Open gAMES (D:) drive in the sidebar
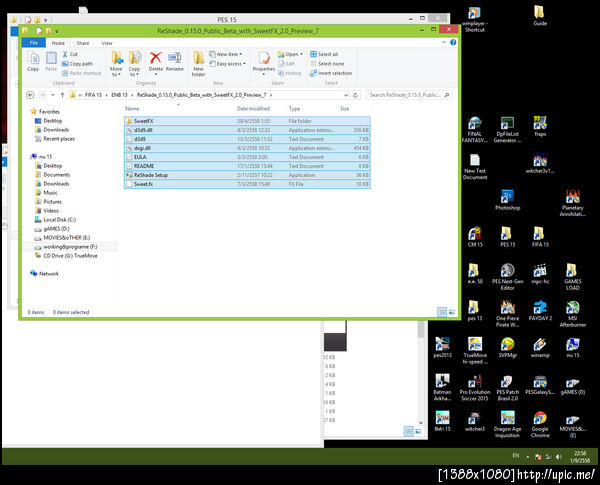The image size is (600, 485). coord(52,229)
